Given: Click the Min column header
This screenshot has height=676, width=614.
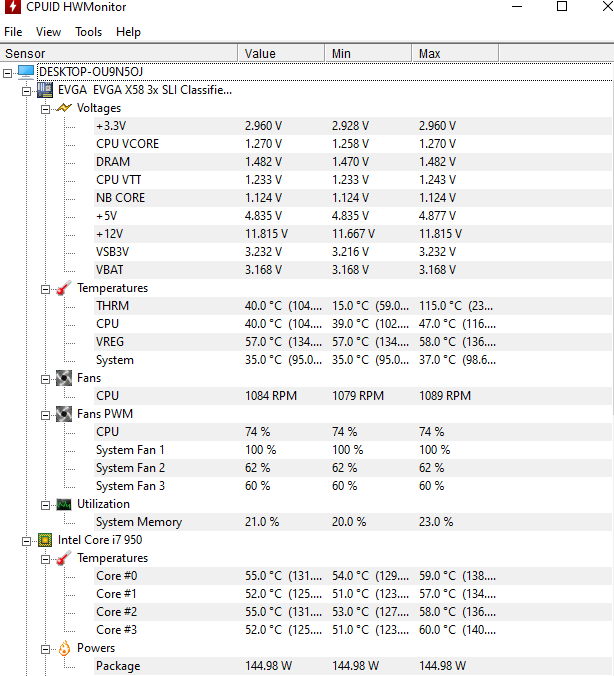Looking at the screenshot, I should pos(368,53).
